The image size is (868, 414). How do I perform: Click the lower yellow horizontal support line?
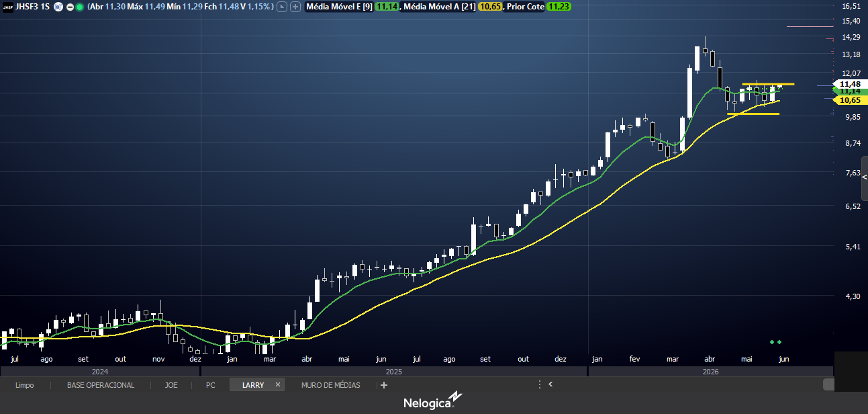(x=753, y=114)
